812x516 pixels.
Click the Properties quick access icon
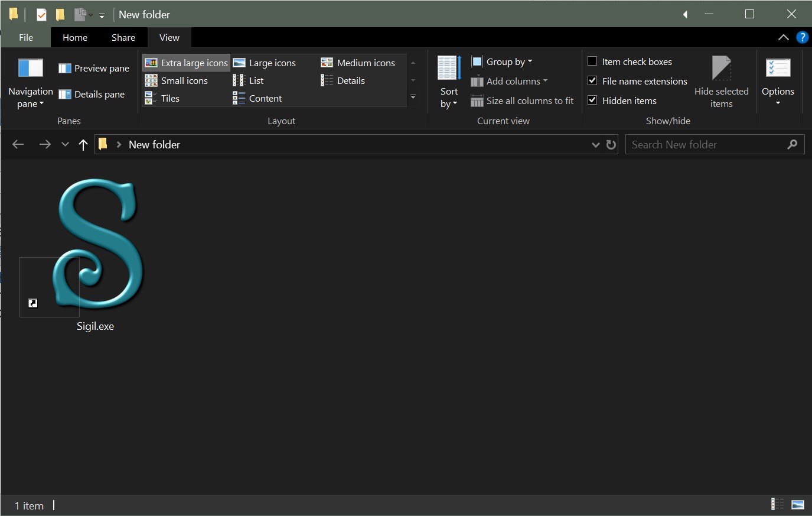click(x=41, y=14)
